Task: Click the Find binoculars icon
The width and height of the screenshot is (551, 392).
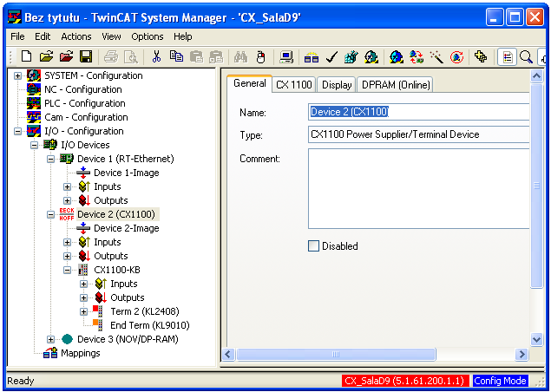Action: 240,56
